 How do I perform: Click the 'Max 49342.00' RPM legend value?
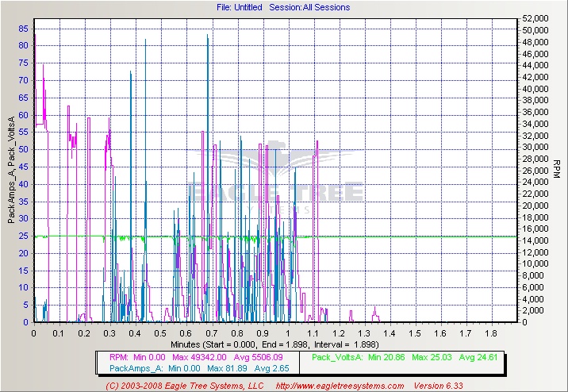click(x=199, y=357)
